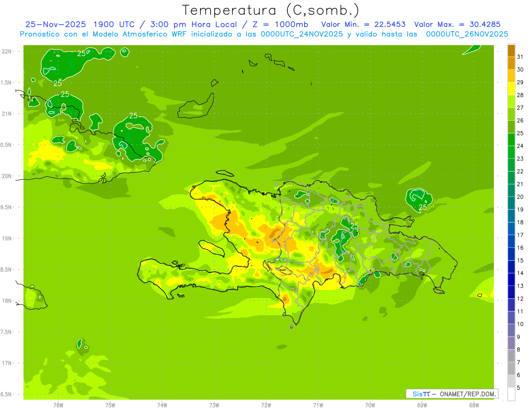Click the gray color bar segment between 6 and 7

[x=511, y=368]
